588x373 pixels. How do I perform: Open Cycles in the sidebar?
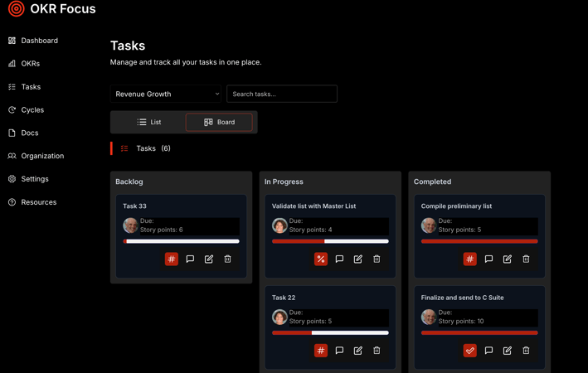26,110
